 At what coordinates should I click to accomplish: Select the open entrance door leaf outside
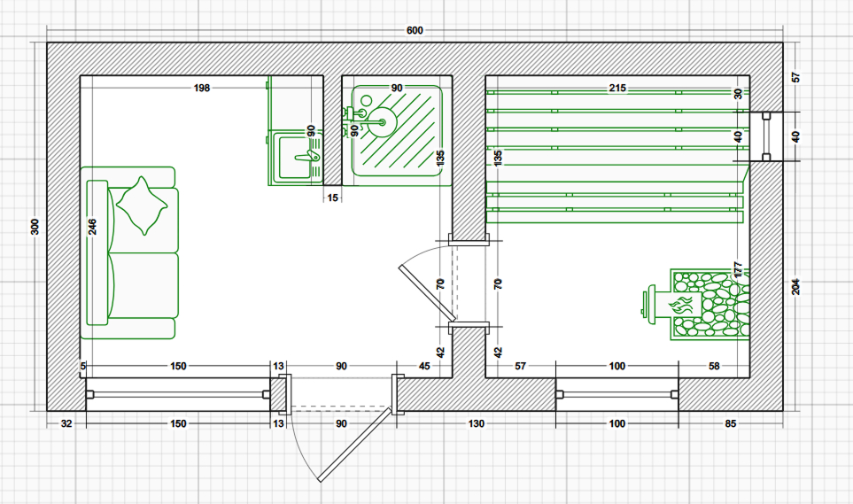tap(355, 444)
